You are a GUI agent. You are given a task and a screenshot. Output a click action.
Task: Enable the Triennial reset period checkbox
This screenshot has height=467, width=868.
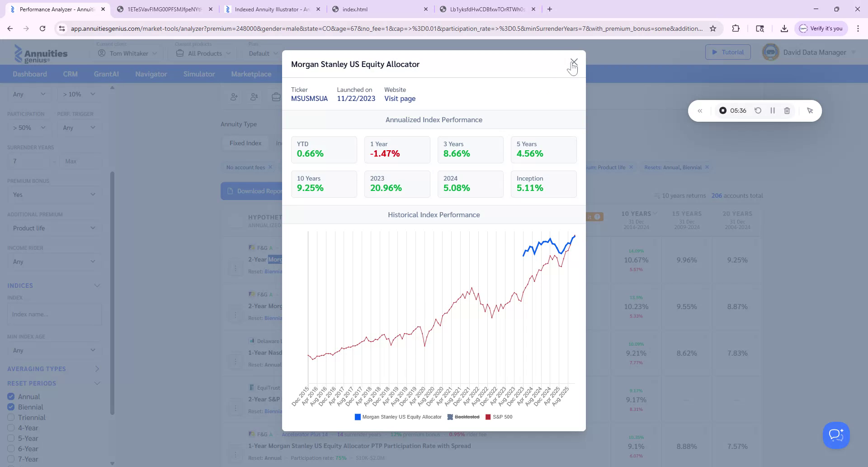(11, 417)
